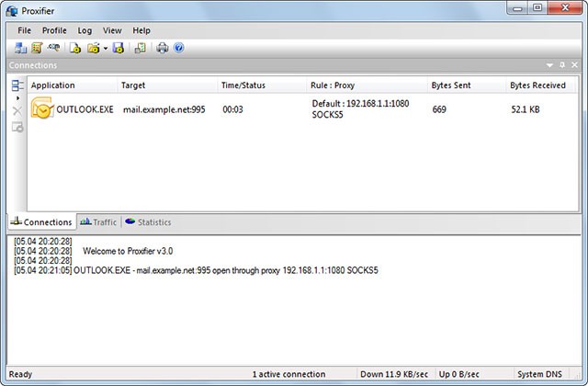Open Proxy Servers settings from the toolbar
The image size is (588, 386).
point(20,48)
